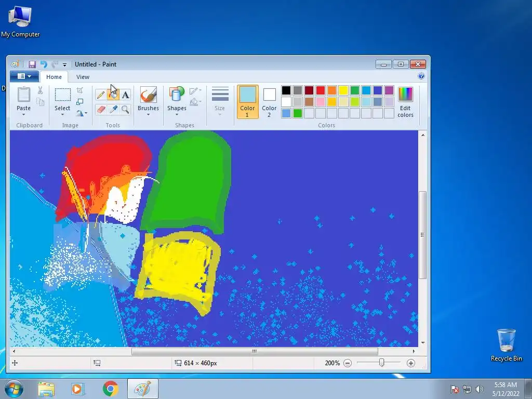The width and height of the screenshot is (532, 399).
Task: Open the Shape outline dropdown
Action: click(x=195, y=90)
